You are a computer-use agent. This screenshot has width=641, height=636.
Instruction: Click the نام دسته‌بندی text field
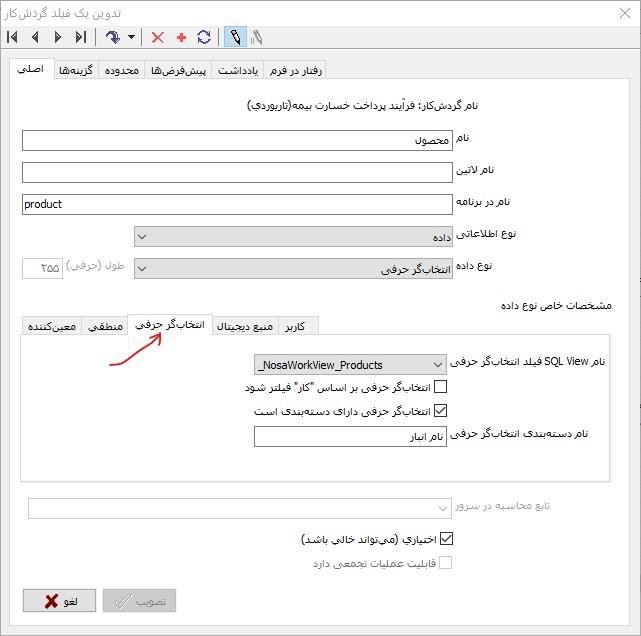pyautogui.click(x=349, y=436)
